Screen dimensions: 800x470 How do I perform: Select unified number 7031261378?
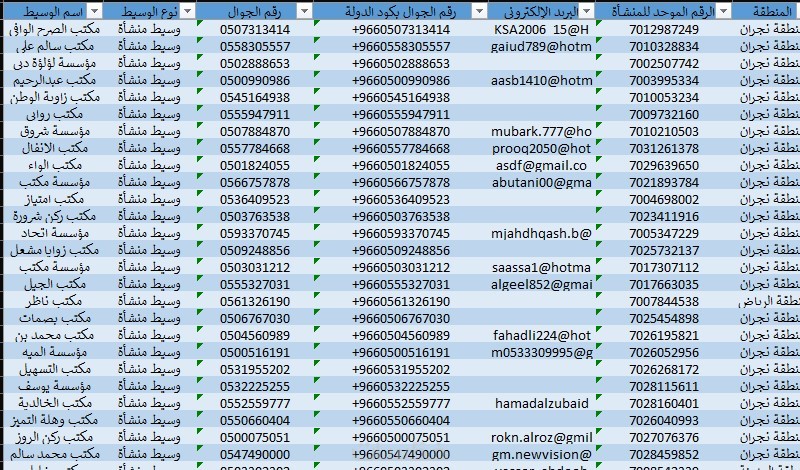664,149
